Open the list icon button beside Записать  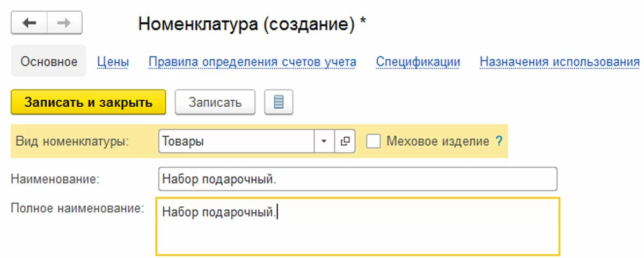coord(279,102)
